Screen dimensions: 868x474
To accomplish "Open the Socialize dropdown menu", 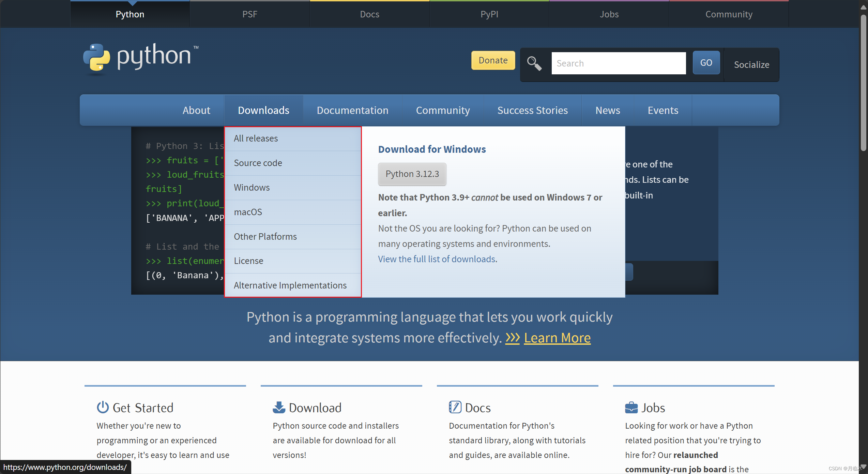I will pyautogui.click(x=751, y=64).
